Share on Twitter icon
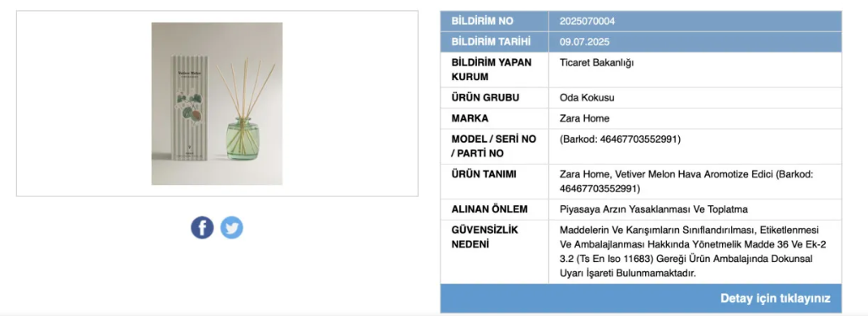 tap(231, 228)
